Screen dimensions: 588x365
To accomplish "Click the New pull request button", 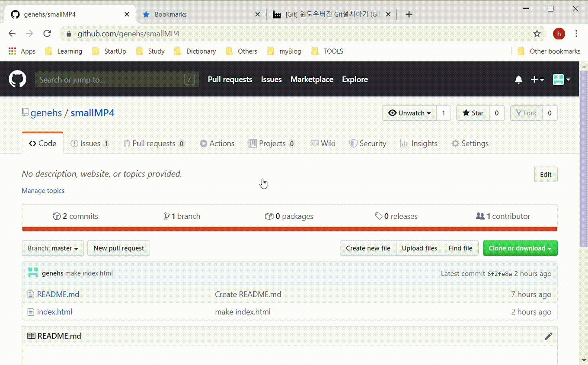I will point(119,248).
